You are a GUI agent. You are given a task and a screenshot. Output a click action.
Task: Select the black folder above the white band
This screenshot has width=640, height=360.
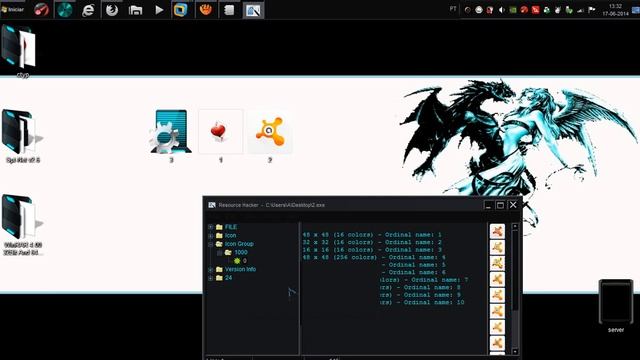pos(20,50)
